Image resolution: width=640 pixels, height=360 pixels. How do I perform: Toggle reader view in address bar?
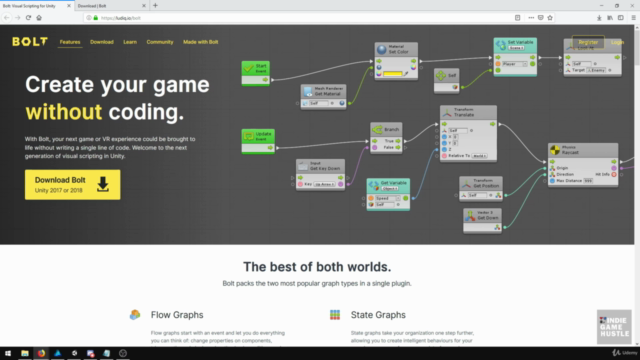click(x=518, y=18)
